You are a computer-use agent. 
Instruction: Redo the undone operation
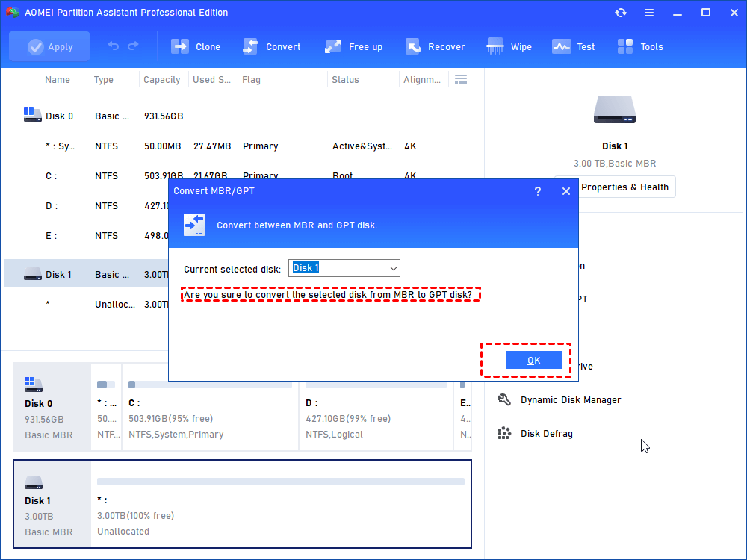[x=134, y=46]
